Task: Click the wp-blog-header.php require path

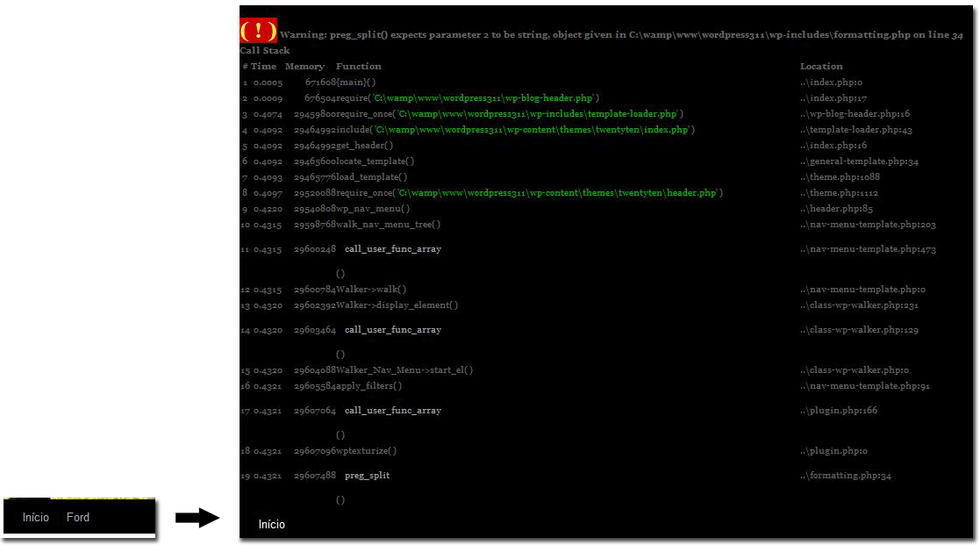Action: point(483,98)
